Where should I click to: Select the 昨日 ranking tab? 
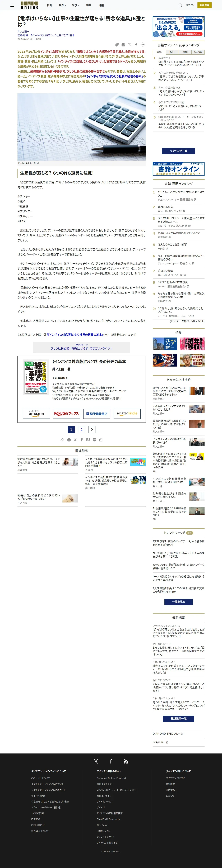(x=172, y=52)
